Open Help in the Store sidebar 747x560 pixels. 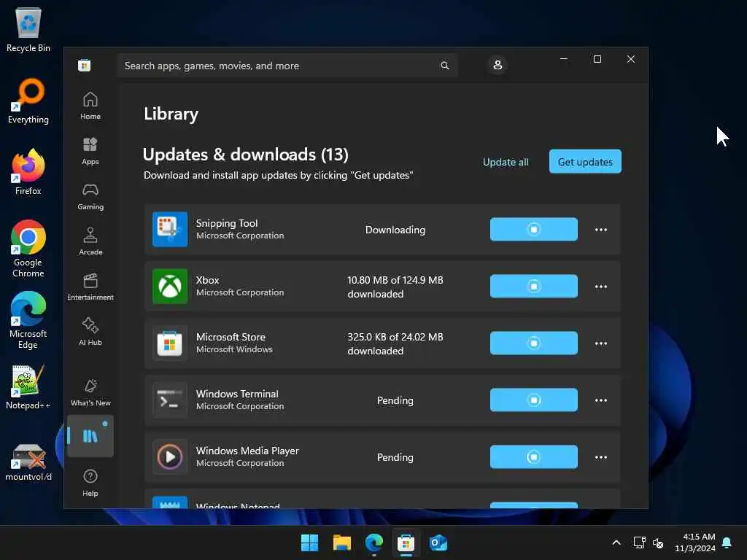click(x=90, y=483)
